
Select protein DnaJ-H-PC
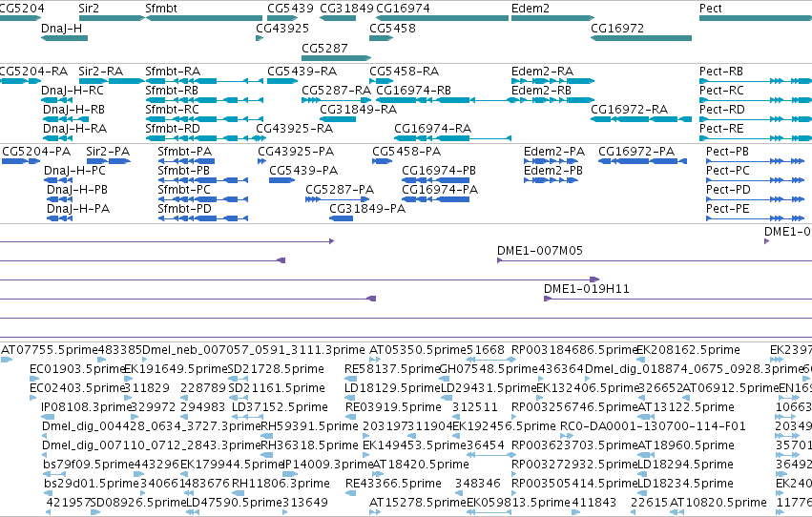pyautogui.click(x=74, y=171)
